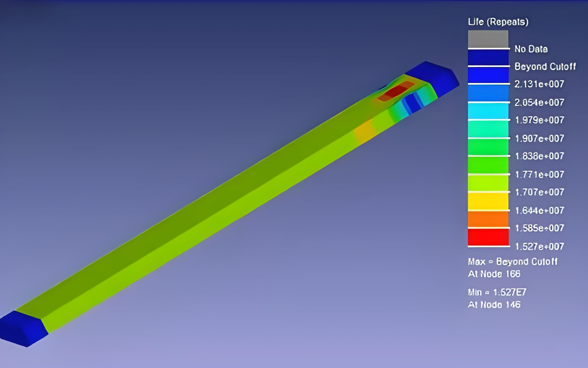
Task: Click the Life (Repeats) legend title
Action: pyautogui.click(x=498, y=22)
